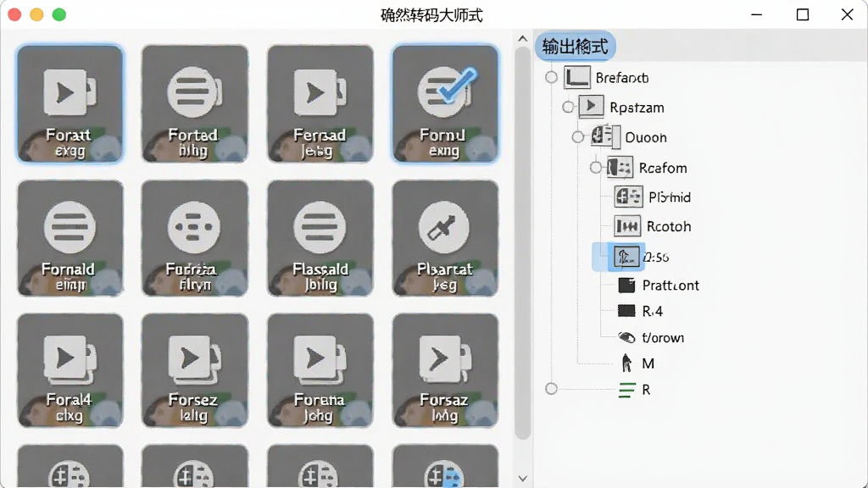Choose the Foral4 video tile
Image resolution: width=868 pixels, height=488 pixels.
(70, 371)
